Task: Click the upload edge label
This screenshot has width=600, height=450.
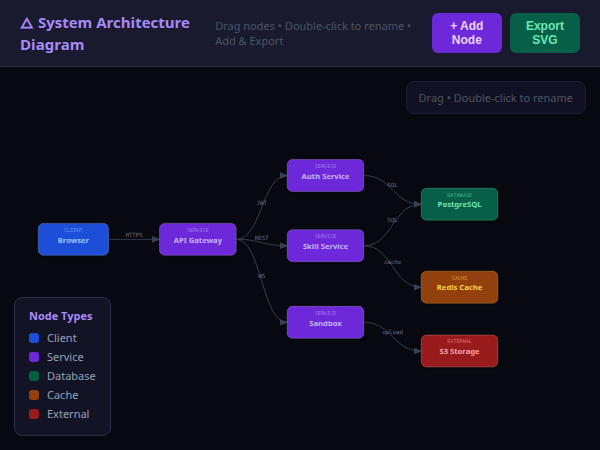Action: coord(393,331)
